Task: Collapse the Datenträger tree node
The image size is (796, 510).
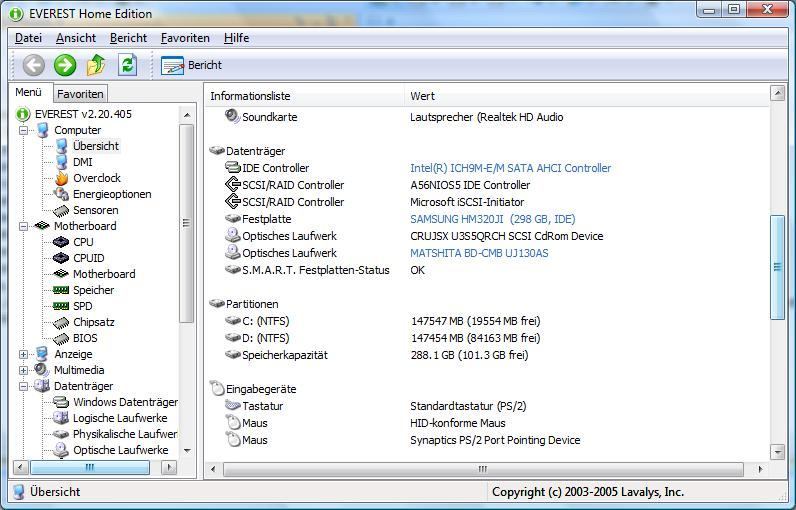Action: (23, 386)
